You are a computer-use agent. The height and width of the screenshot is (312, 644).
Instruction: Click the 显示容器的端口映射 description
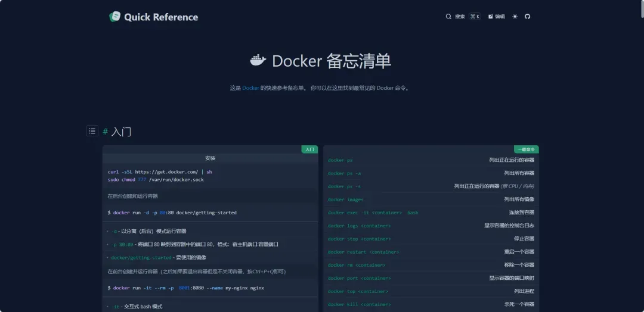click(512, 279)
